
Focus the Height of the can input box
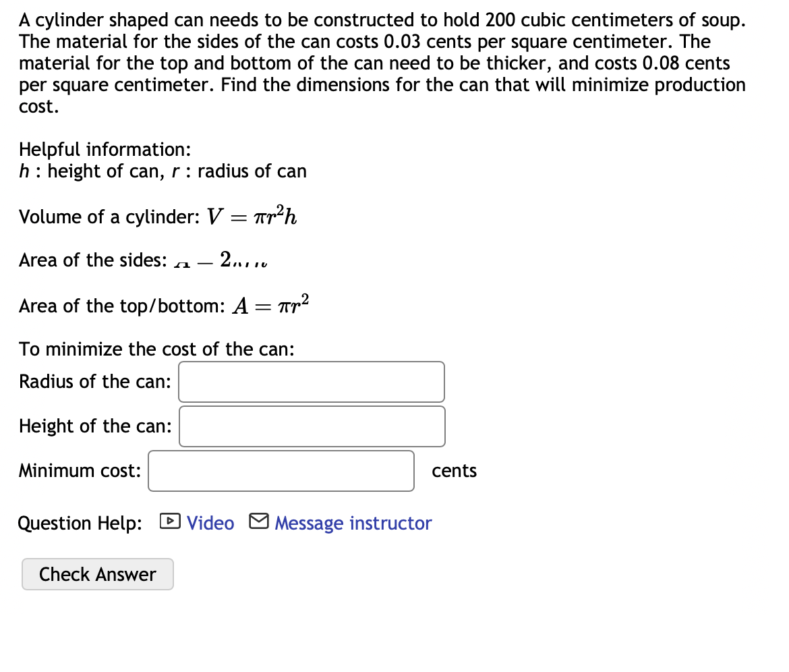pos(312,426)
